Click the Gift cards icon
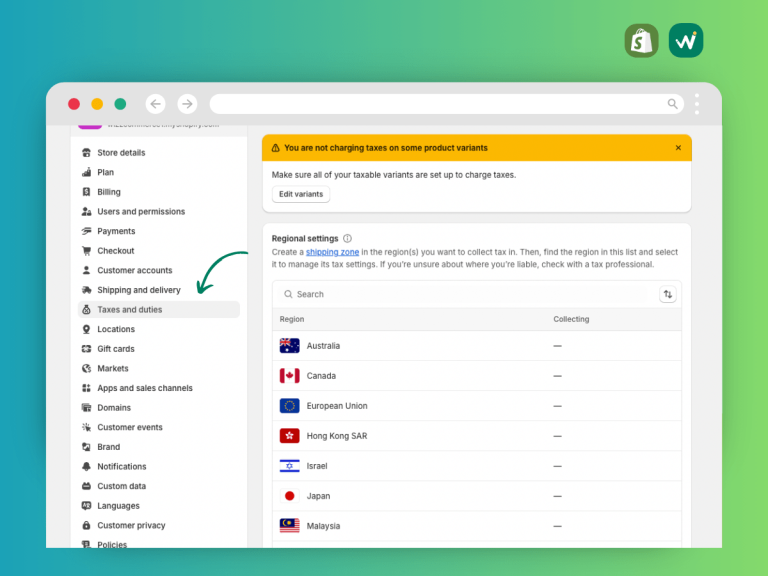The width and height of the screenshot is (768, 576). [x=86, y=349]
